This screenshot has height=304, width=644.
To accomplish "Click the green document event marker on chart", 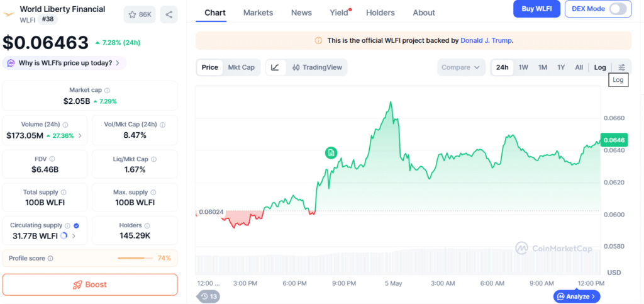I will [331, 153].
